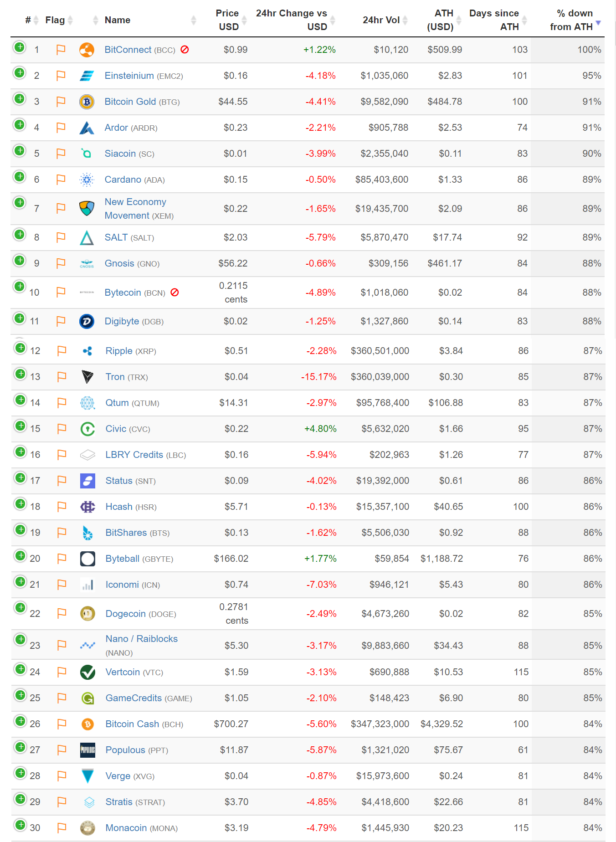Click the Bitcoin Gold coin logo
The image size is (616, 842).
87,102
